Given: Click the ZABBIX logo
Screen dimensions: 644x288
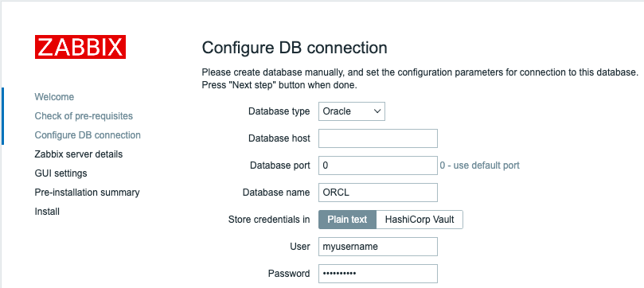Looking at the screenshot, I should point(80,47).
